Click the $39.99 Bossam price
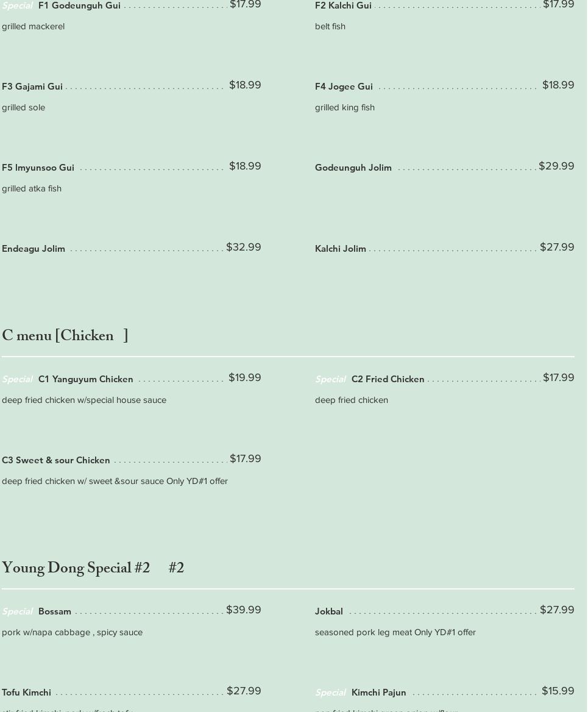The width and height of the screenshot is (588, 712). click(x=244, y=610)
